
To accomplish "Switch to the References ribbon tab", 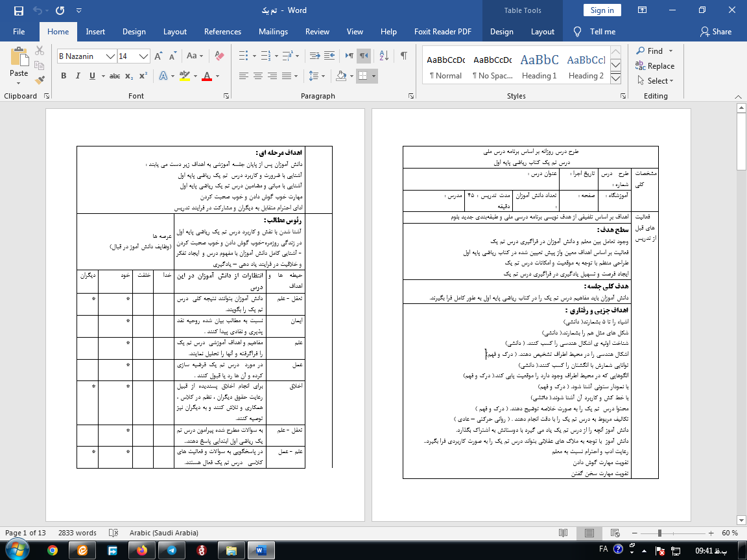I will (222, 32).
